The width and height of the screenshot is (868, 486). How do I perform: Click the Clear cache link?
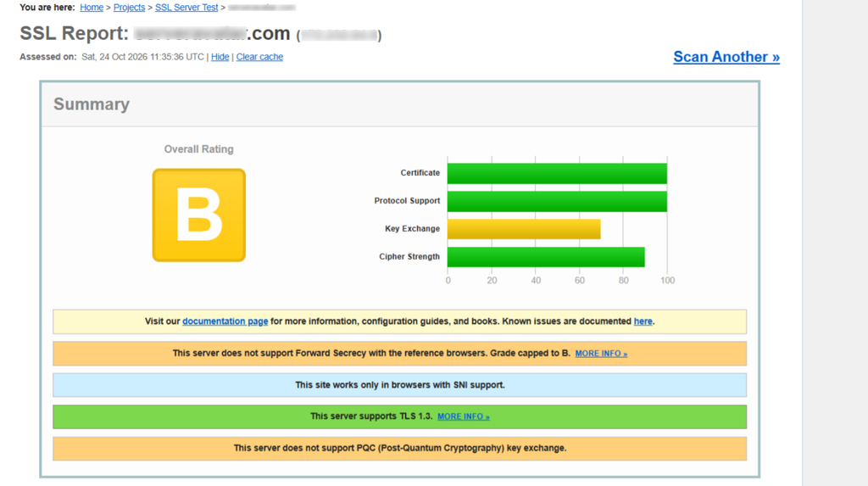(x=259, y=57)
